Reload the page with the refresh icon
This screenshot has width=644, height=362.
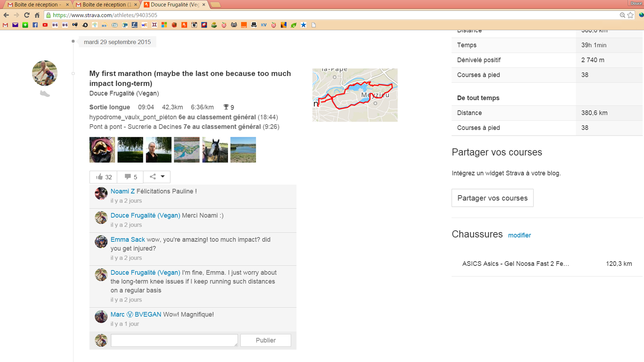click(x=27, y=15)
